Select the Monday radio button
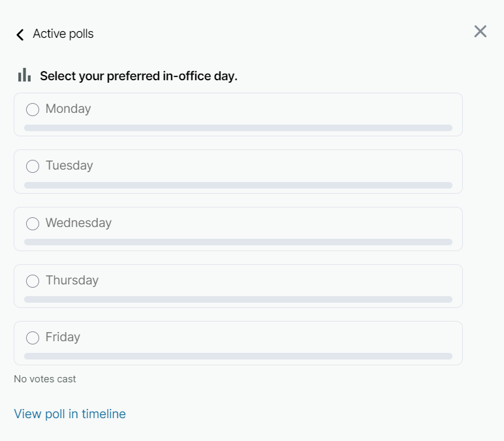 33,110
